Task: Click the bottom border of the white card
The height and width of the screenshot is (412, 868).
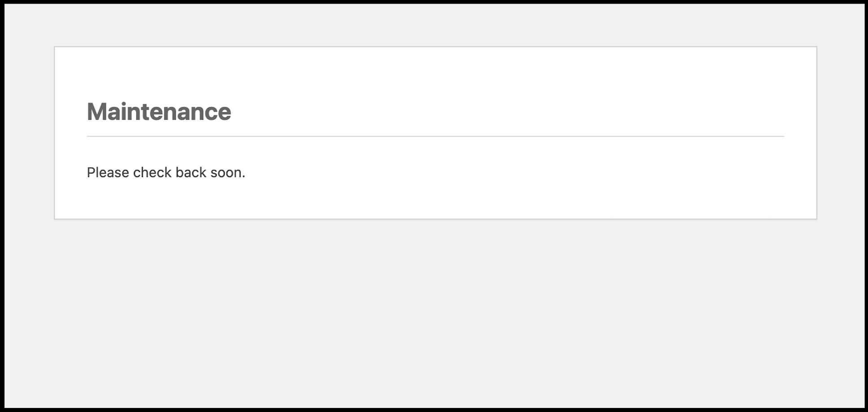Action: tap(435, 219)
